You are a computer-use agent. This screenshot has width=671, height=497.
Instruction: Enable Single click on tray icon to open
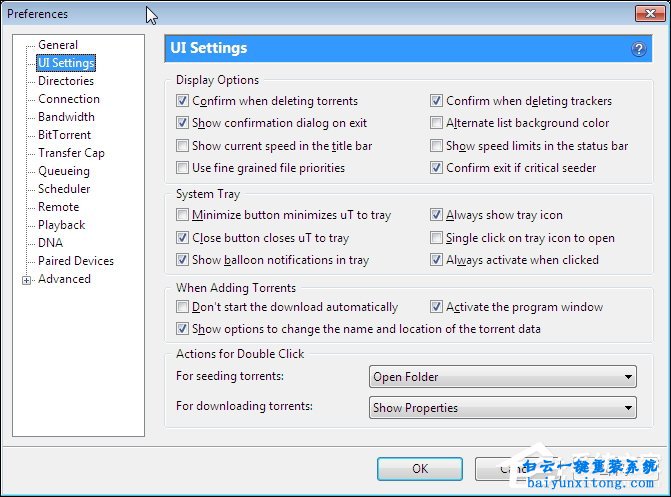click(x=437, y=238)
